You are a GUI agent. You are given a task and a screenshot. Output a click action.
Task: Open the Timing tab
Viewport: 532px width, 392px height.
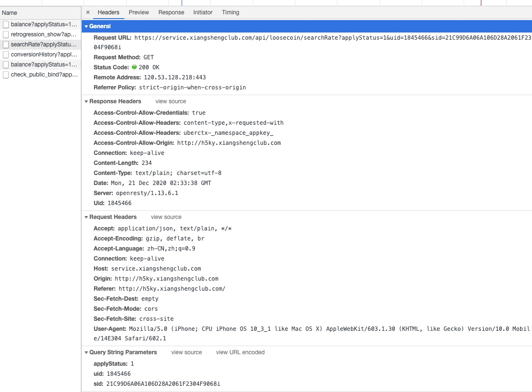tap(230, 12)
